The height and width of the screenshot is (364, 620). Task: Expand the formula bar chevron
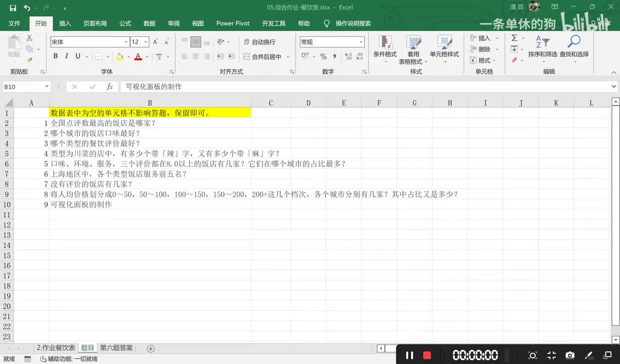tap(614, 87)
